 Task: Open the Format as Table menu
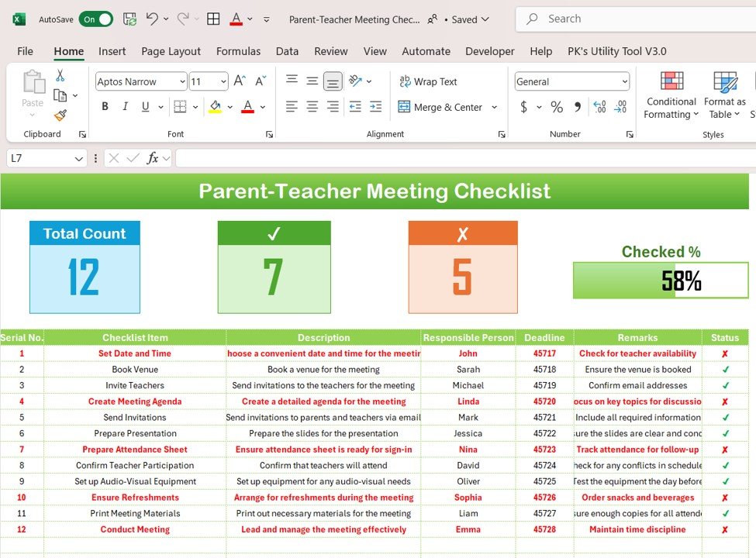coord(725,95)
